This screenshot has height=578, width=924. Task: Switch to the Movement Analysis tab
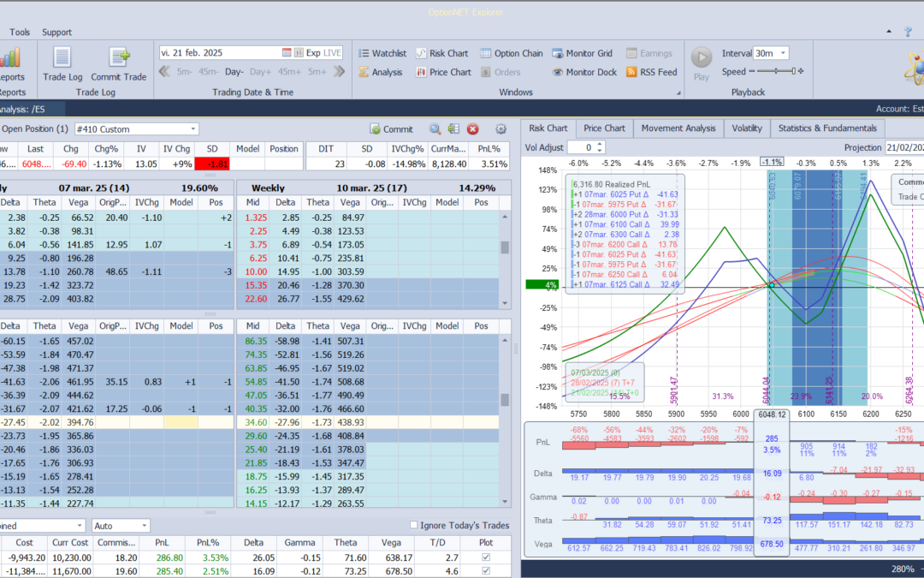[x=678, y=128]
